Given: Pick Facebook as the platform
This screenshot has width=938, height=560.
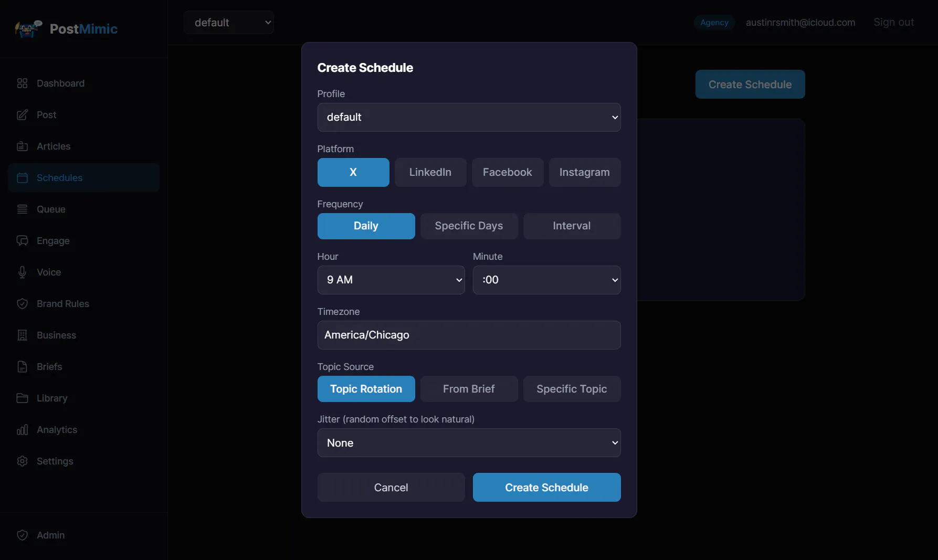Looking at the screenshot, I should [x=508, y=172].
